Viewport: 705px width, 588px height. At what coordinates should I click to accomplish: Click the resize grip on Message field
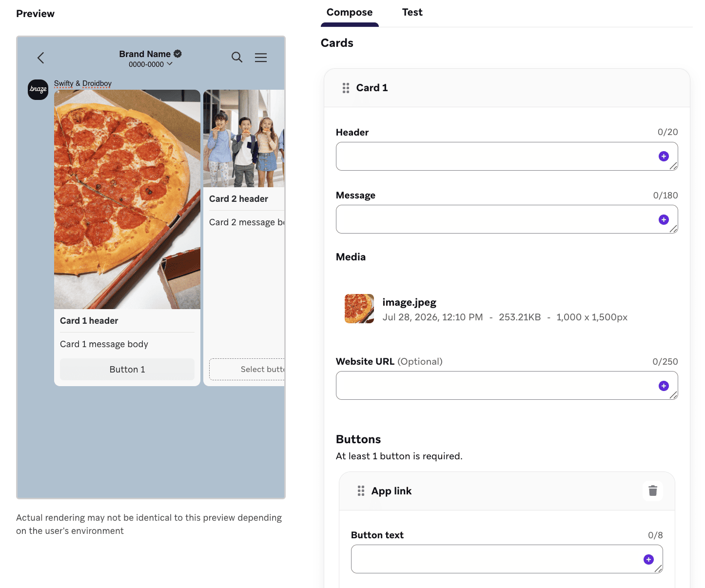click(673, 229)
